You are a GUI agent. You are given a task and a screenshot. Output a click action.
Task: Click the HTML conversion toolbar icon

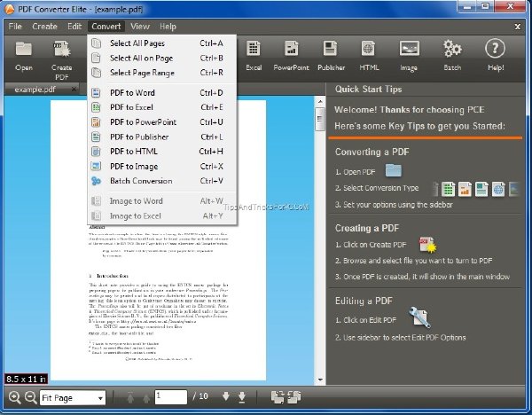pyautogui.click(x=368, y=49)
